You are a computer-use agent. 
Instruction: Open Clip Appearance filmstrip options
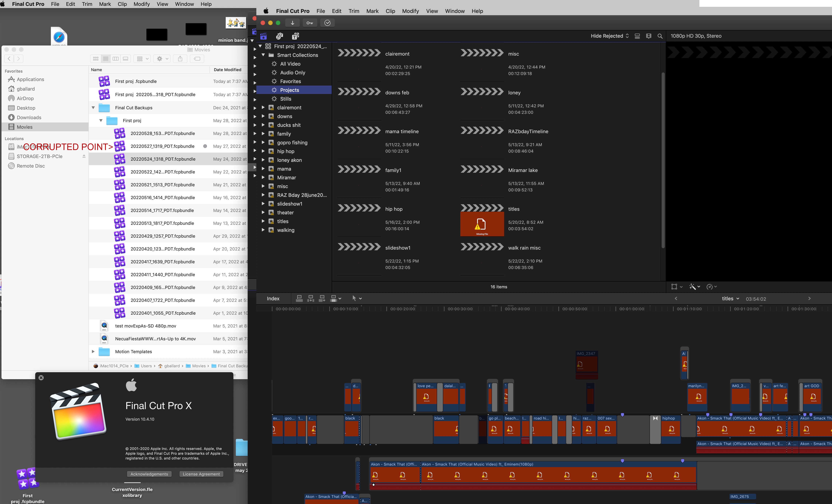coord(648,36)
